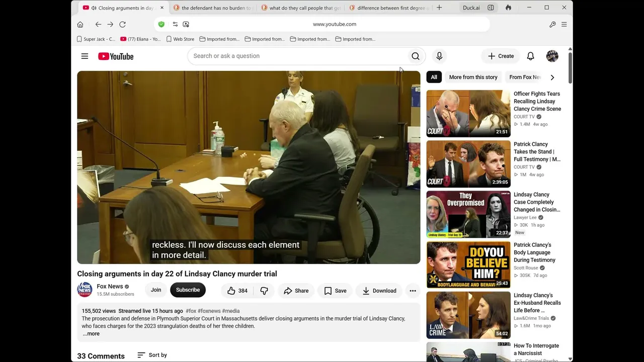Image resolution: width=644 pixels, height=362 pixels.
Task: Select the More from this story chip
Action: [x=473, y=77]
